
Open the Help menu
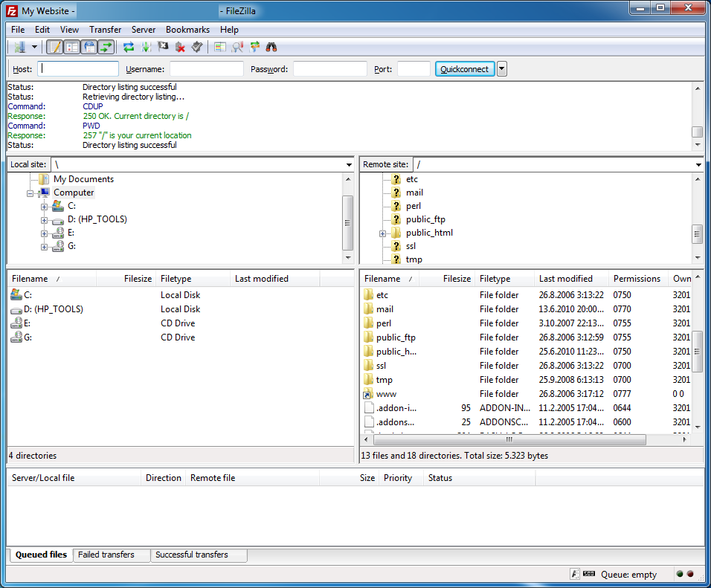[229, 30]
